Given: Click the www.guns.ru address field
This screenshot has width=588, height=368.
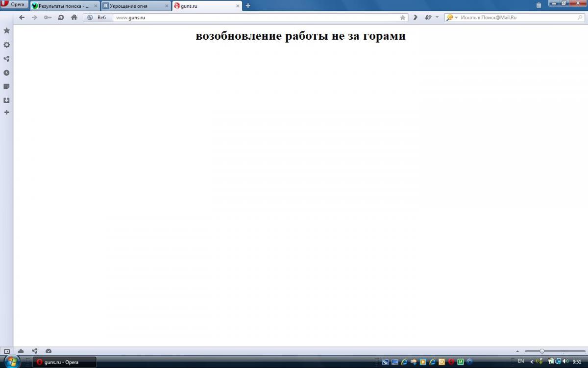Looking at the screenshot, I should point(255,17).
